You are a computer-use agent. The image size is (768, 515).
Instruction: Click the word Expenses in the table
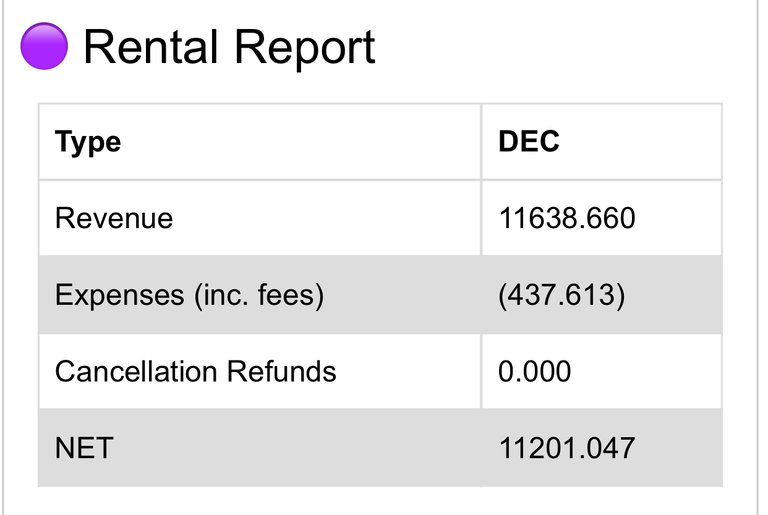click(120, 295)
